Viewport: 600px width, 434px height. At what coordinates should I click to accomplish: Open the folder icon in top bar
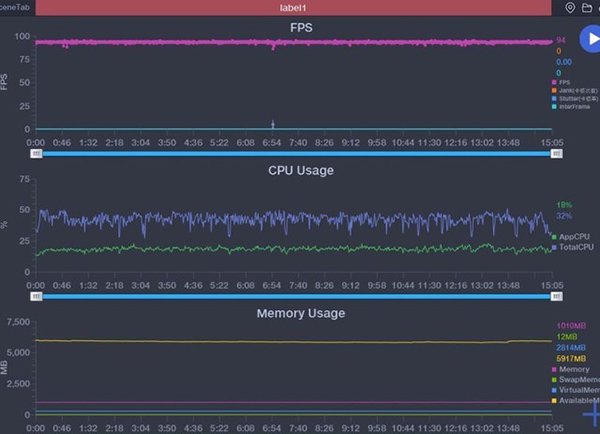click(x=587, y=8)
